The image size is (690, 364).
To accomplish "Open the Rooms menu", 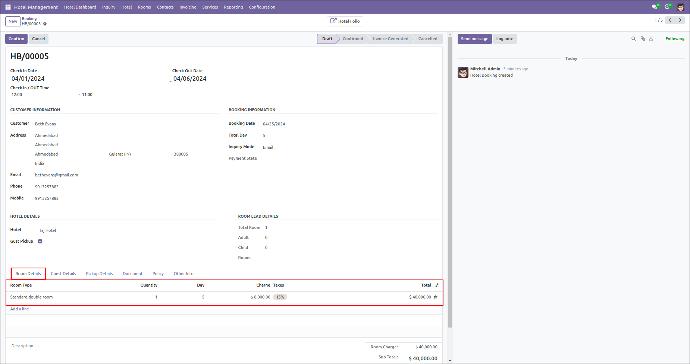I will pyautogui.click(x=144, y=7).
